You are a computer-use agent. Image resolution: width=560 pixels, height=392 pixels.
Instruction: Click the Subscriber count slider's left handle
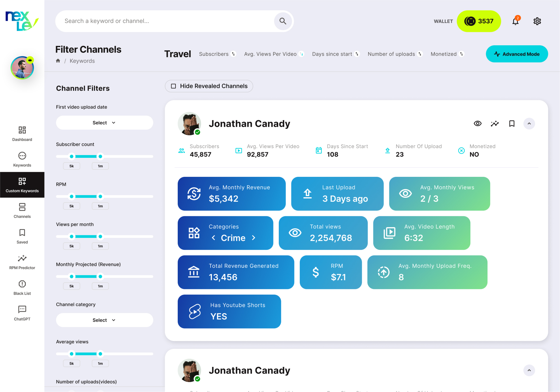72,156
